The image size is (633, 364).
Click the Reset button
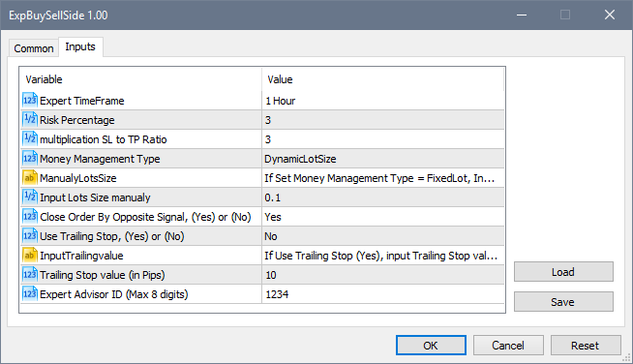click(x=586, y=346)
